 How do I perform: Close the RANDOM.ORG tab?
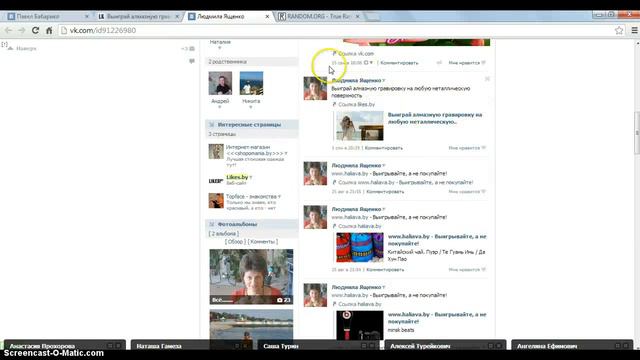358,16
